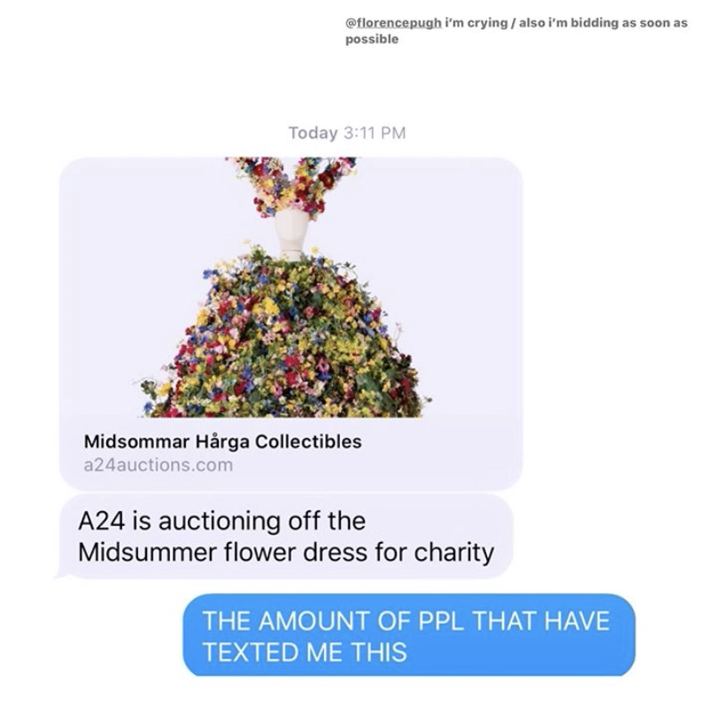Screen dimensions: 705x728
Task: Click the Midsommar Hårga Collectibles title
Action: pos(222,442)
